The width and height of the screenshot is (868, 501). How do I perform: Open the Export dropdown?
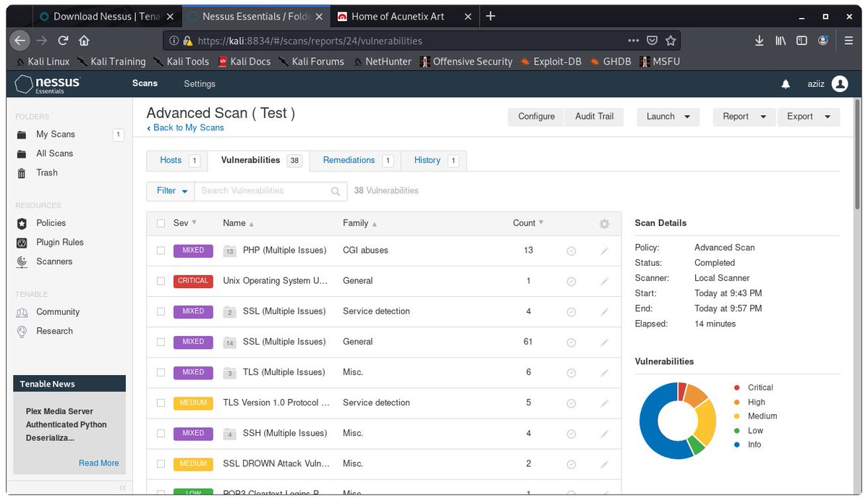point(809,117)
